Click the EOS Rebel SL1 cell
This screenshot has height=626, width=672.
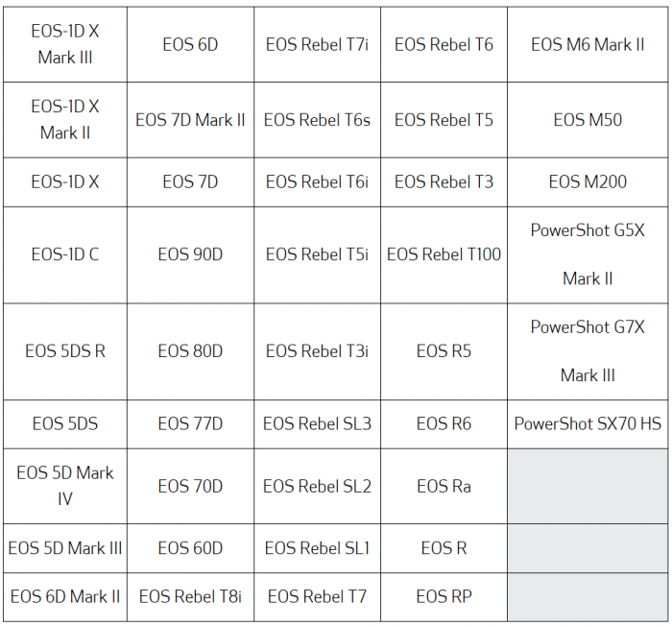click(317, 548)
